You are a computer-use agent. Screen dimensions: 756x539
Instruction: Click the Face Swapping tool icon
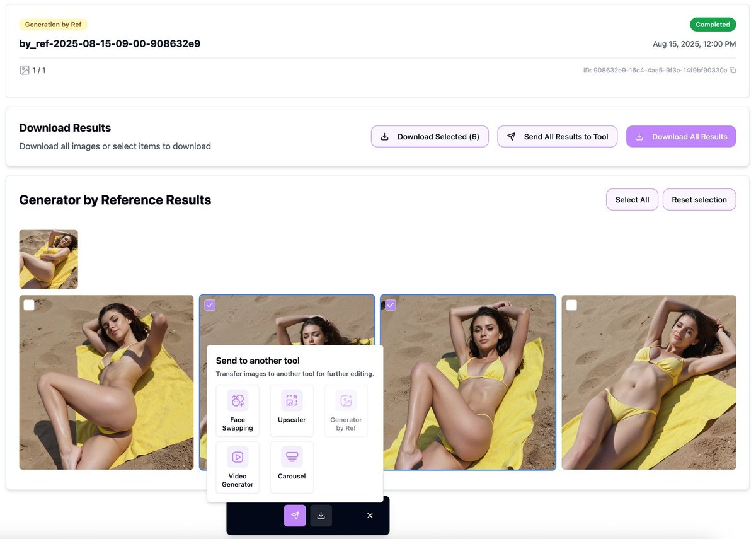click(x=238, y=400)
